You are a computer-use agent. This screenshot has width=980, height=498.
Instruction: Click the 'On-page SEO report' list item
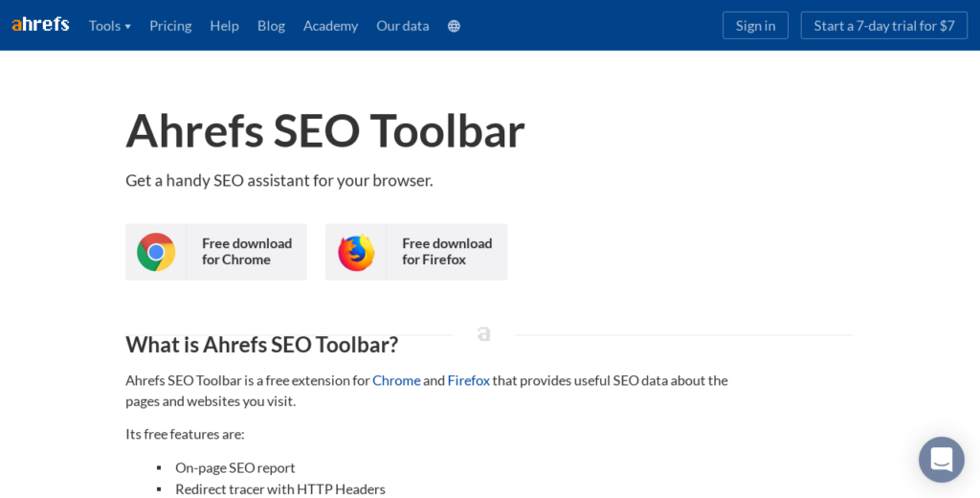[235, 468]
